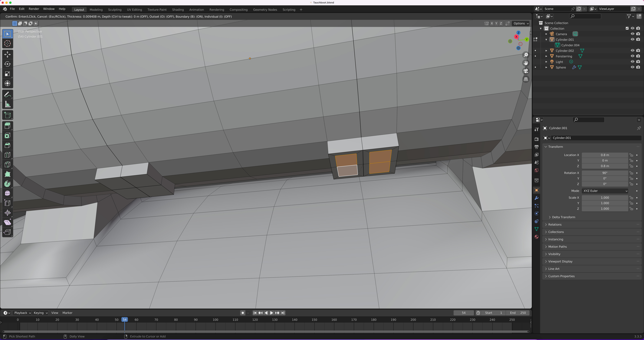Switch to the Shading workspace
644x340 pixels.
click(178, 9)
